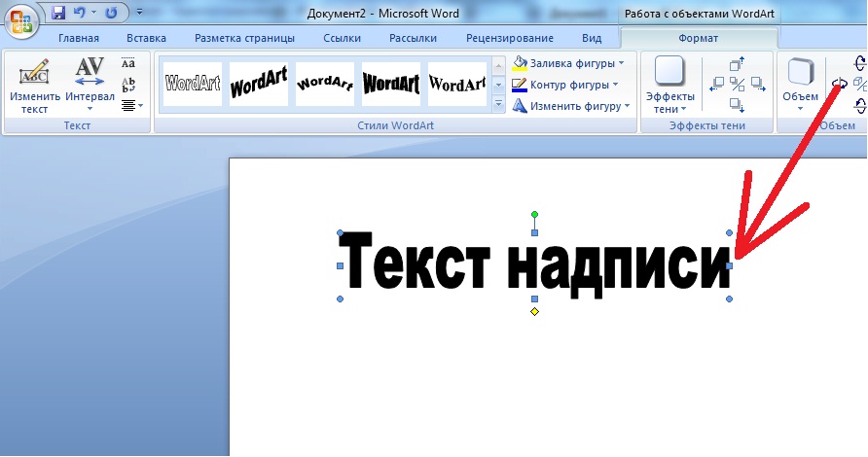Open the text alignment dropdown in Текст group

point(131,105)
